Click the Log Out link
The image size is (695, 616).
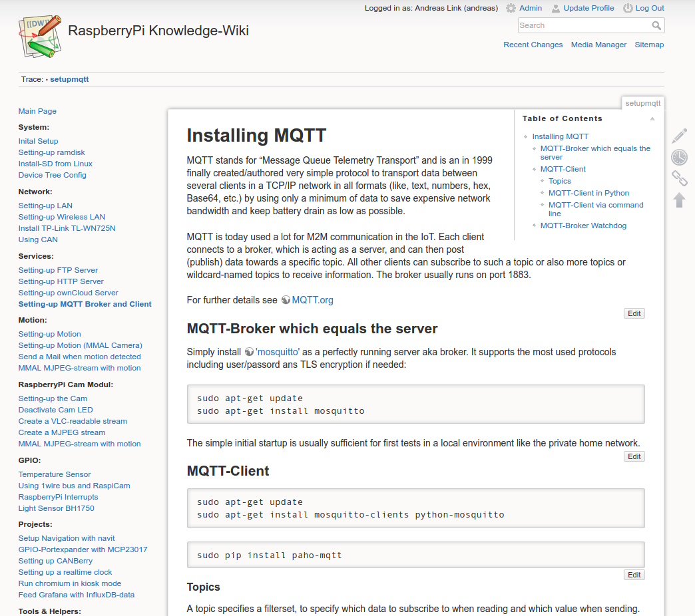tap(650, 8)
